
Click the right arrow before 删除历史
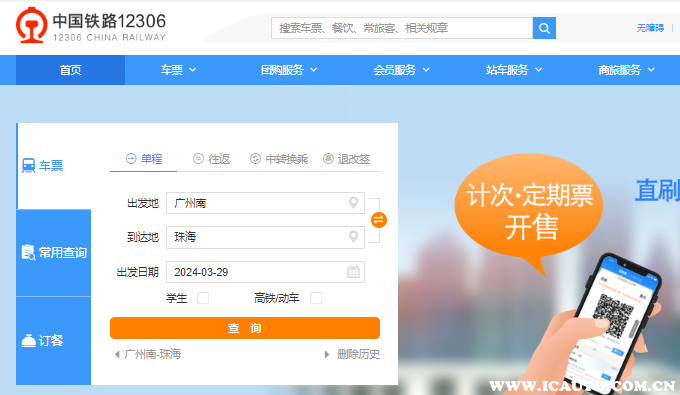pyautogui.click(x=327, y=355)
